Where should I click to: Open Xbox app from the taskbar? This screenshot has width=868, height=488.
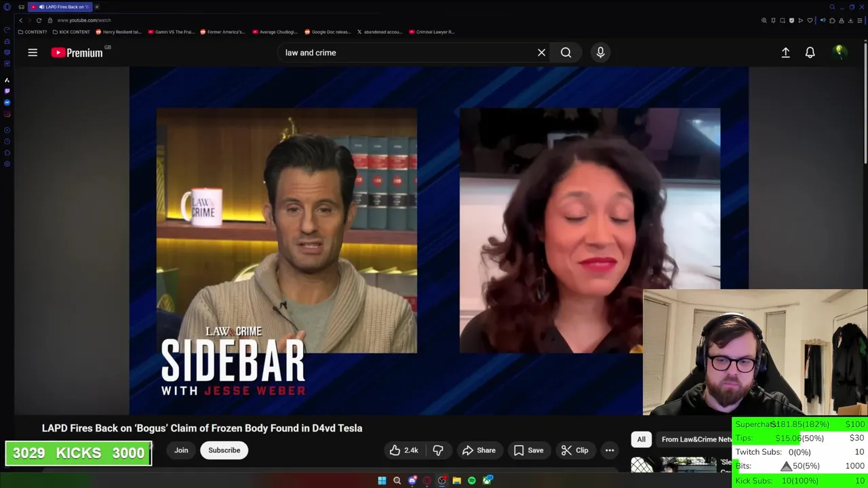(x=487, y=481)
